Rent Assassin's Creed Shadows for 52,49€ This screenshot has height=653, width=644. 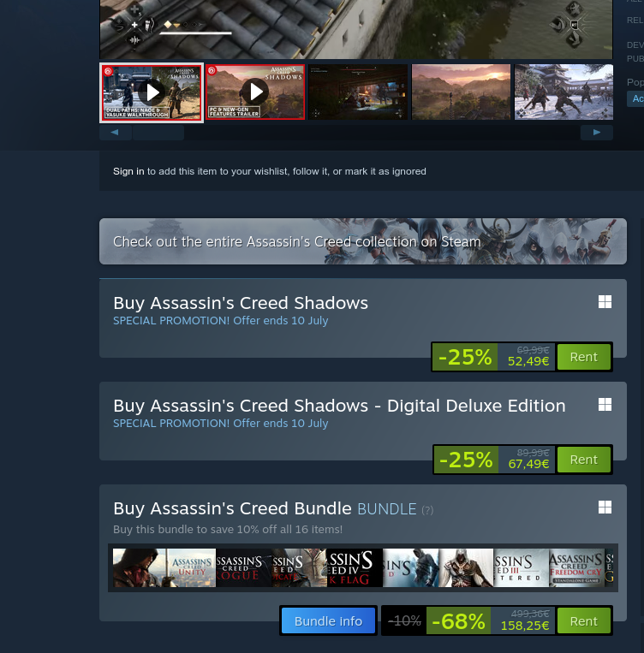point(583,357)
